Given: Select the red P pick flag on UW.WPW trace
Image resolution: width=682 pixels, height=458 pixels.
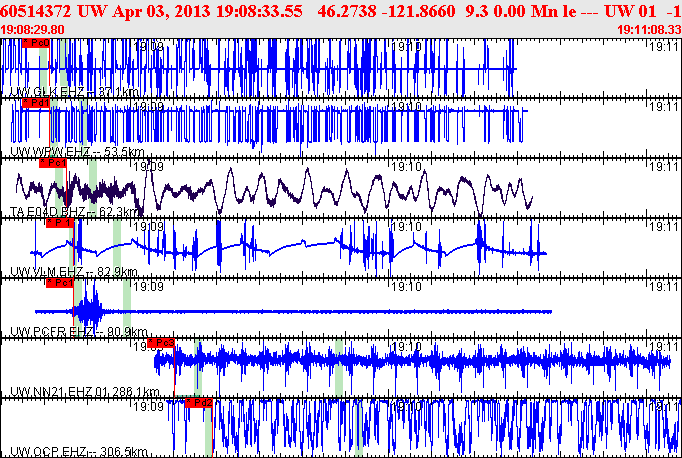Looking at the screenshot, I should point(36,102).
